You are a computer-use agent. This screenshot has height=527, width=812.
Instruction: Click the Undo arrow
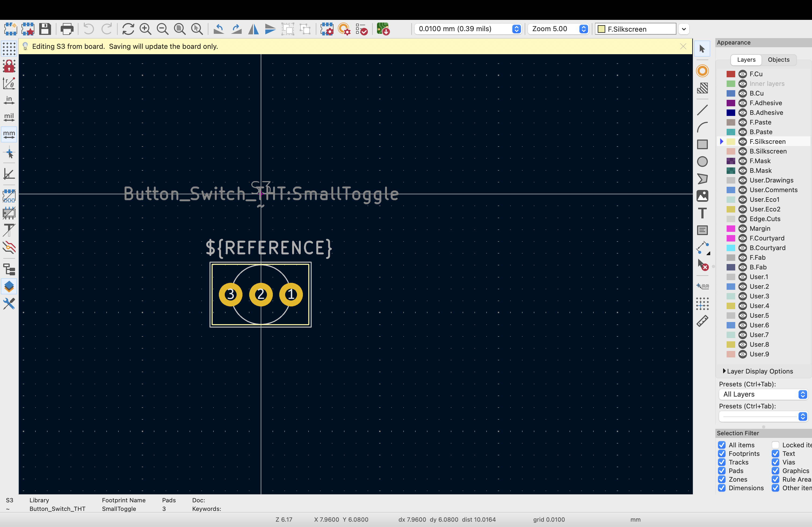[x=89, y=29]
